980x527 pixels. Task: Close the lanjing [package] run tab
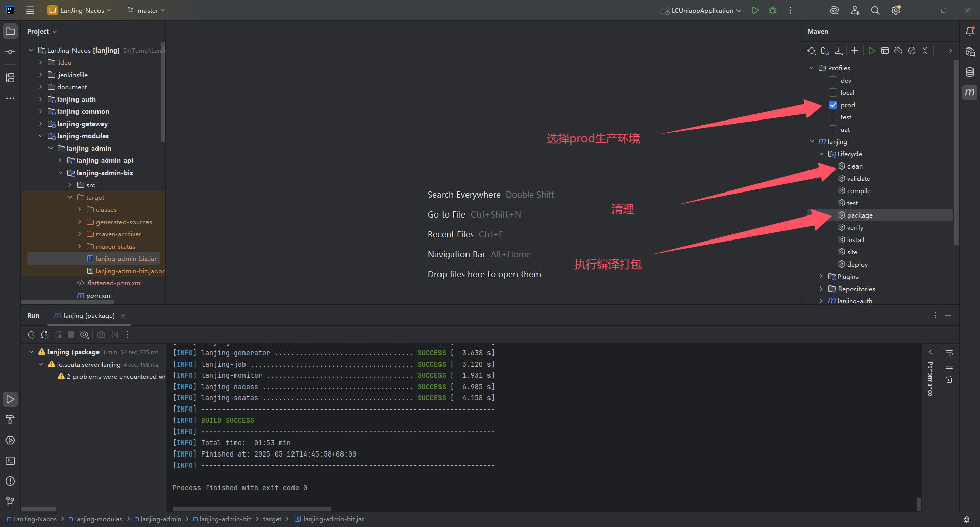pyautogui.click(x=123, y=315)
